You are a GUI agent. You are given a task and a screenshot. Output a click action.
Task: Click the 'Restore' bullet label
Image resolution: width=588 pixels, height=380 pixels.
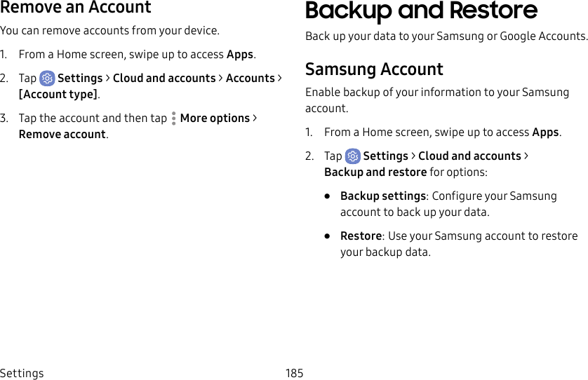(361, 236)
